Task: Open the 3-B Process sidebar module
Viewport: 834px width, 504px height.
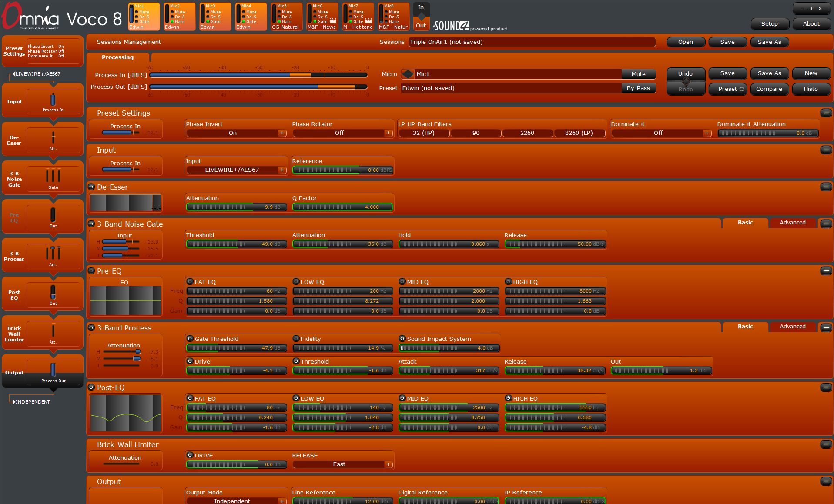Action: pyautogui.click(x=42, y=256)
